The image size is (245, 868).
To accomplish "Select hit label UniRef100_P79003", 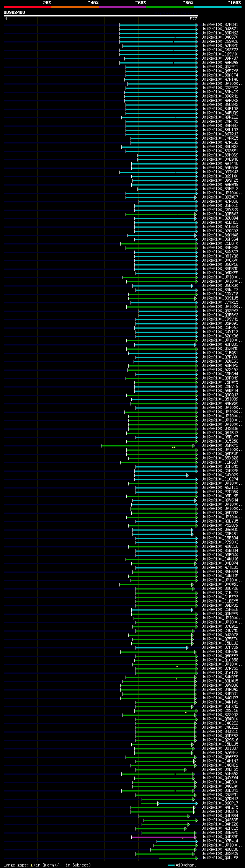I will pyautogui.click(x=220, y=542).
